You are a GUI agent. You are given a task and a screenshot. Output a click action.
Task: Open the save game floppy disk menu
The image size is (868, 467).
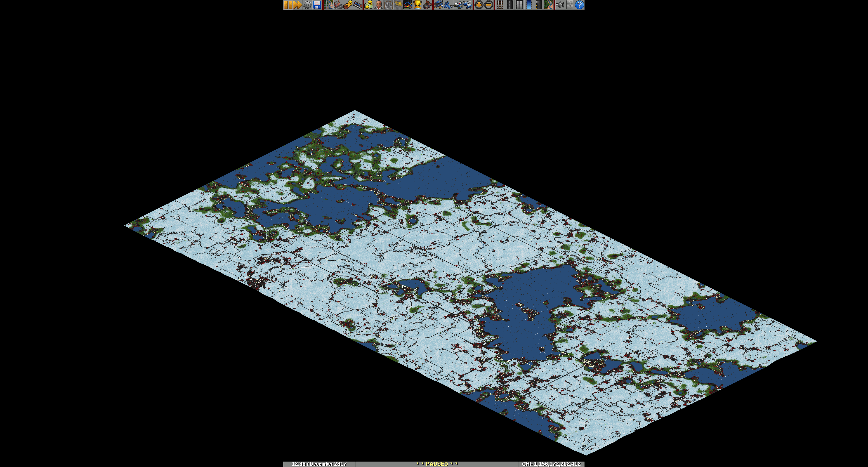(317, 5)
